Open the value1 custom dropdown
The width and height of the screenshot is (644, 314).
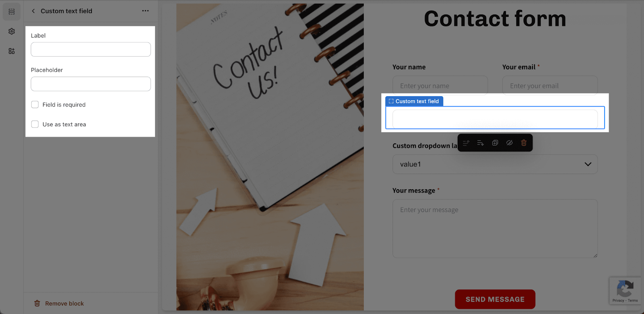point(495,164)
